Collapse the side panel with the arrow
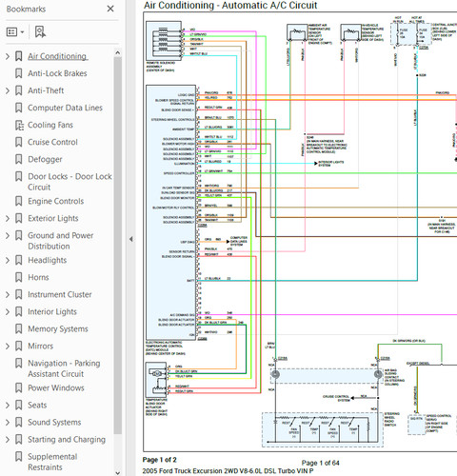Screen dimensions: 457x476 tap(130, 239)
